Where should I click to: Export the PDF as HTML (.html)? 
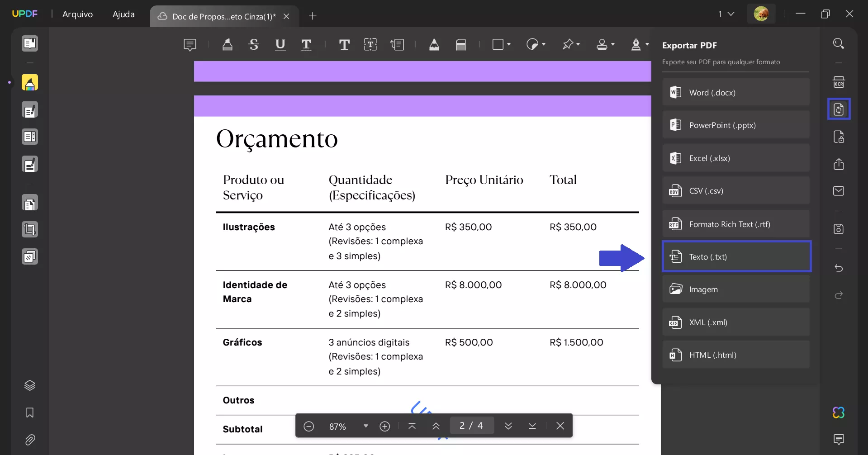pos(736,355)
